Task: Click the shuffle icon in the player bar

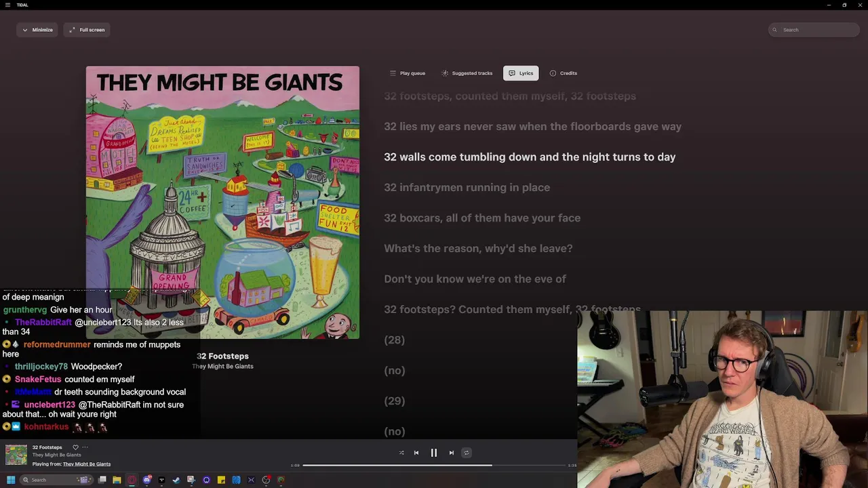Action: point(401,453)
